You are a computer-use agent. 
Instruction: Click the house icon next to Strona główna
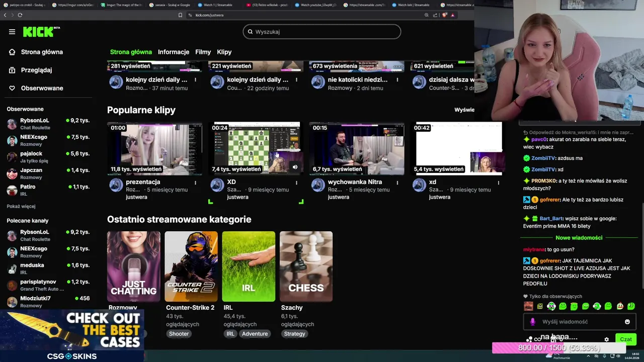coord(12,52)
